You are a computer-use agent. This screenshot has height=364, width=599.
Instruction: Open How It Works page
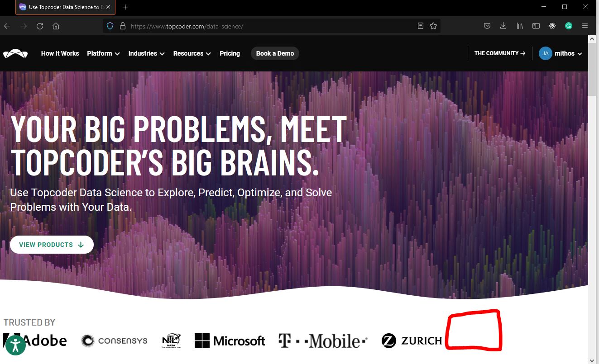60,53
